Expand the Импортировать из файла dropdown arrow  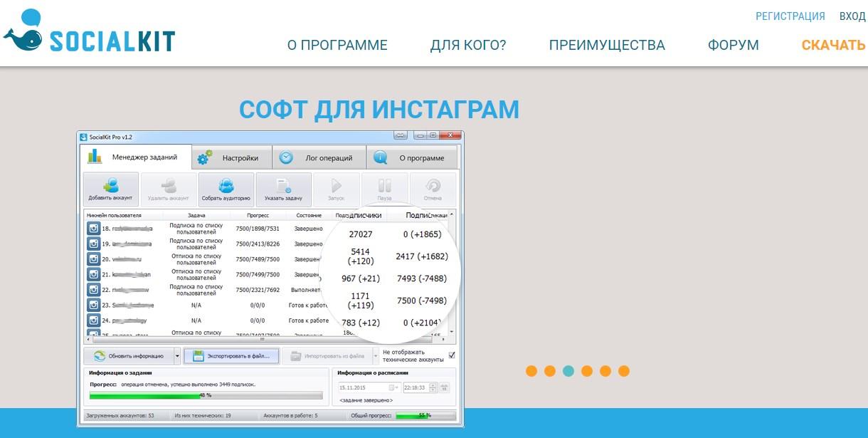(375, 356)
